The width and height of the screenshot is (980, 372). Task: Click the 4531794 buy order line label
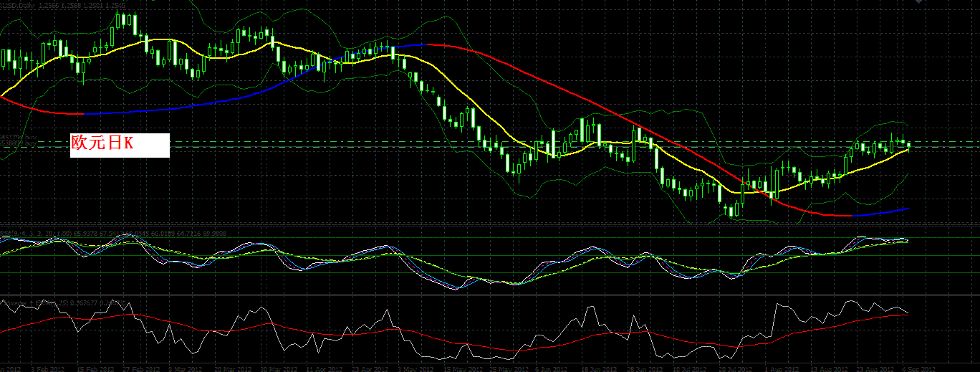[16, 136]
